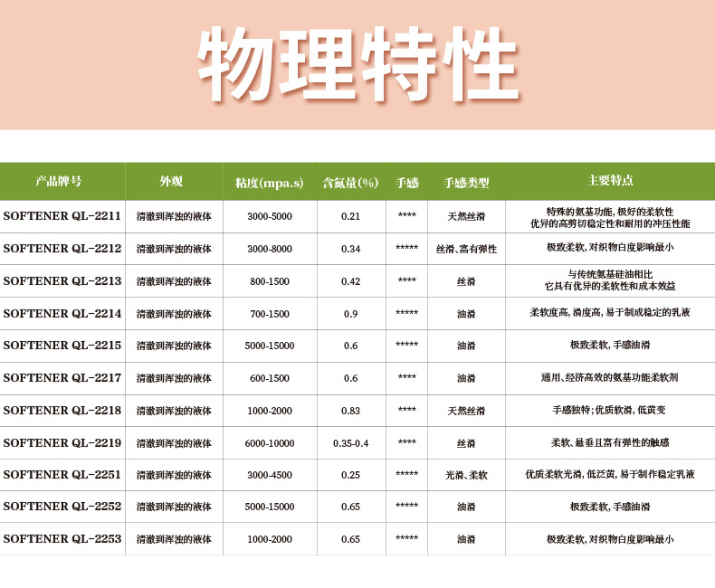
Task: Click viscosity 1000-2000 in QL-2218 row
Action: 270,411
